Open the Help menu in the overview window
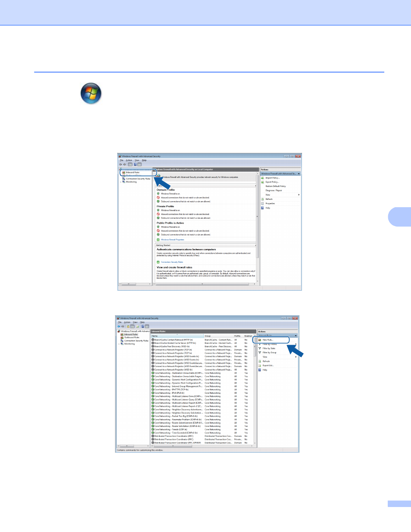Screen dimensions: 411x532 tap(144, 160)
